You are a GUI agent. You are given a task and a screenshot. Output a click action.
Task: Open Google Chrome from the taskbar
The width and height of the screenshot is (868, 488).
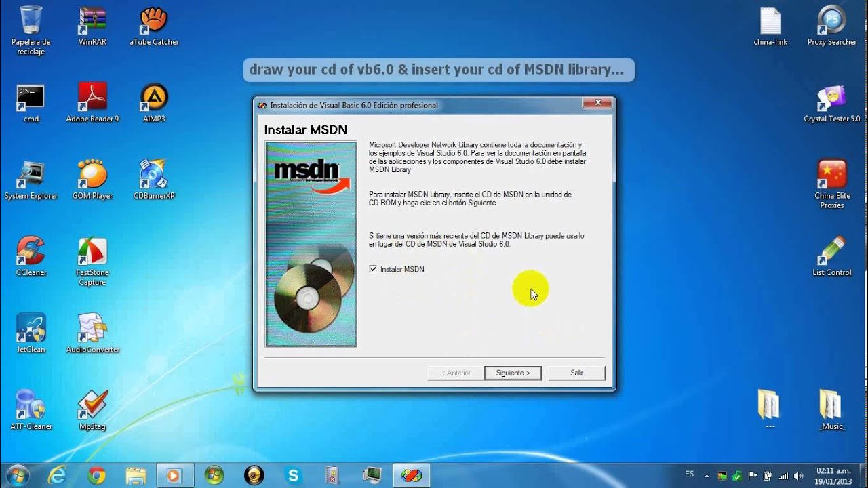click(x=96, y=476)
